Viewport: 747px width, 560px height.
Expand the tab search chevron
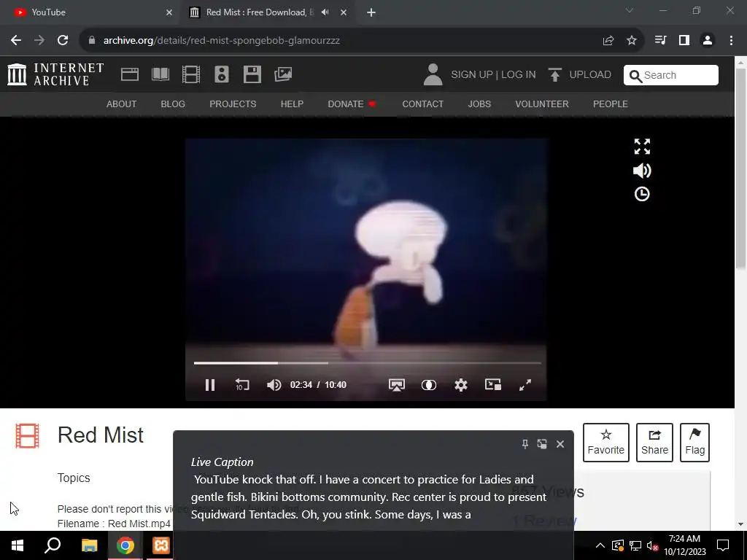630,10
